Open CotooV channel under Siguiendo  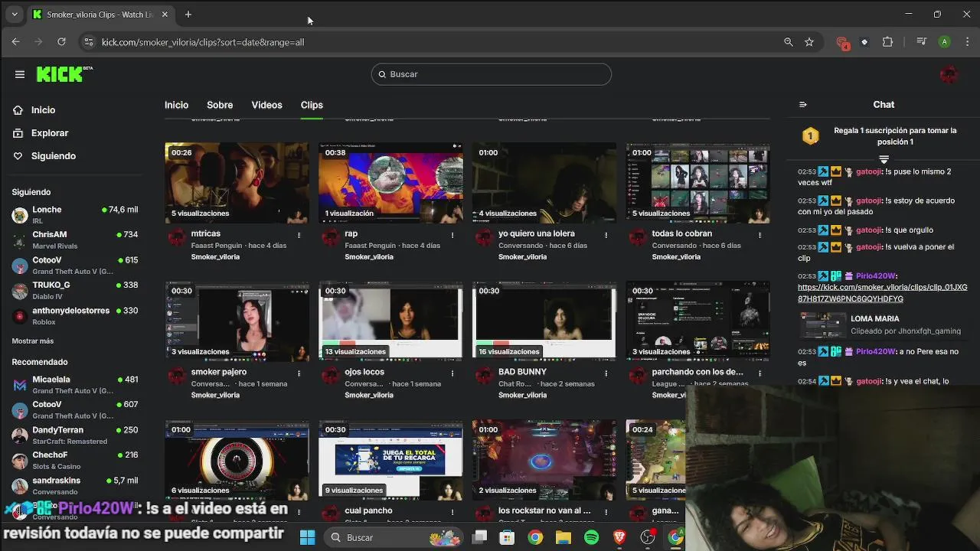(74, 266)
